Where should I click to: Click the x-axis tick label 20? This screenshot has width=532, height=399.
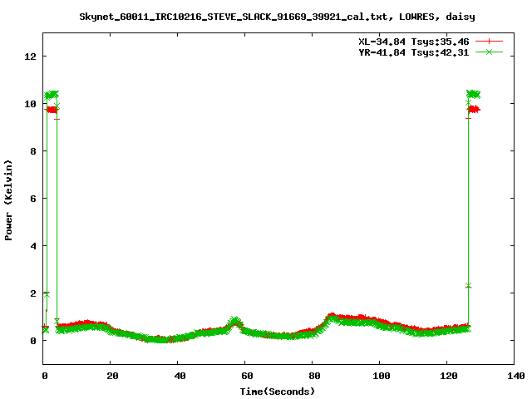[112, 376]
